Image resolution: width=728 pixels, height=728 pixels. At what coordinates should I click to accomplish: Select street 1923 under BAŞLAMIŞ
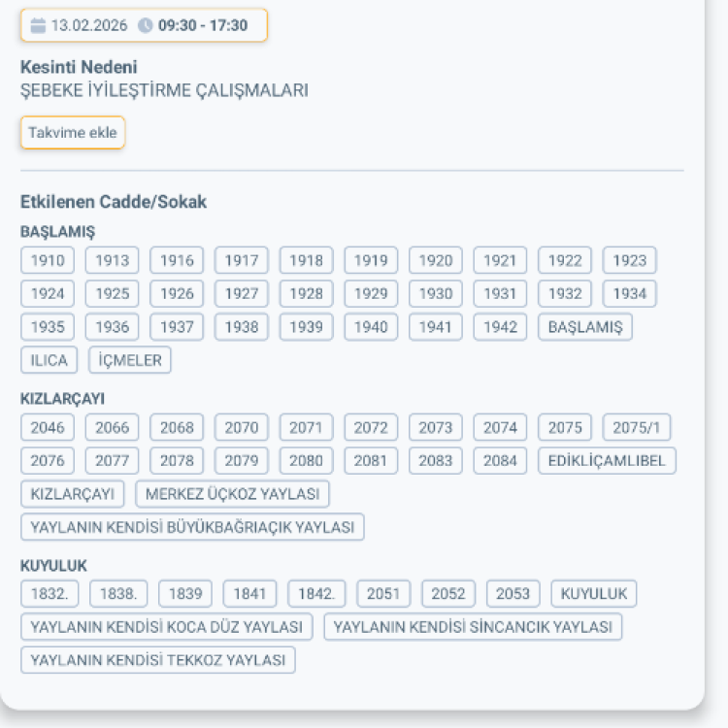coord(629,260)
